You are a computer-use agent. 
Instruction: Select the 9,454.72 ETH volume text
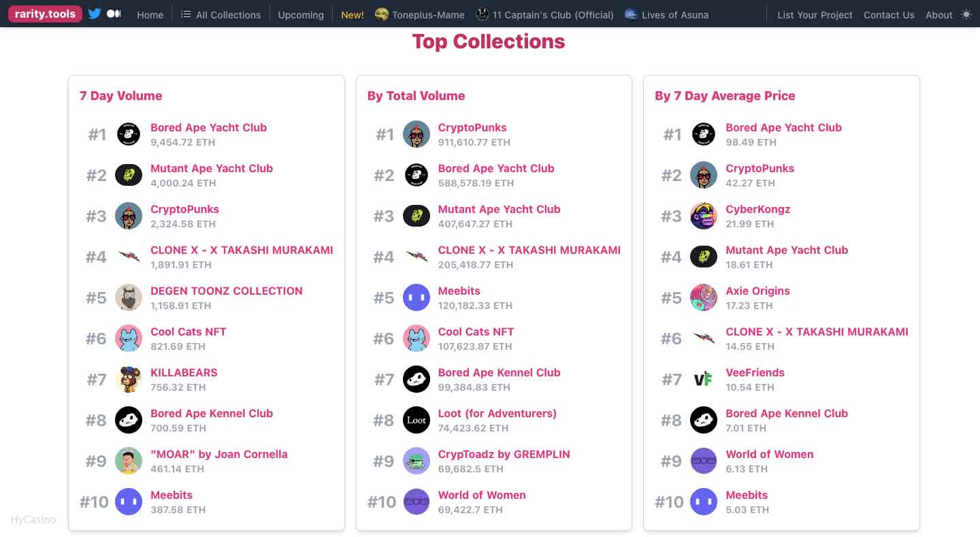click(183, 142)
